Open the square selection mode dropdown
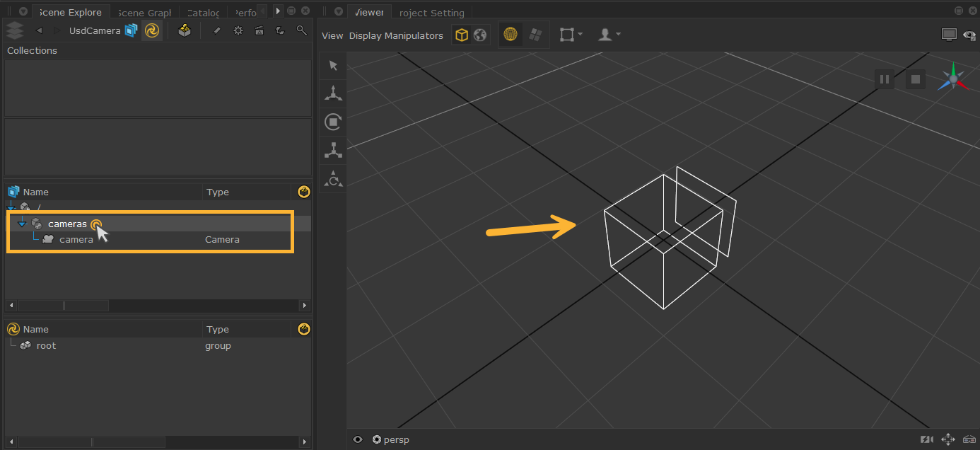 click(571, 35)
